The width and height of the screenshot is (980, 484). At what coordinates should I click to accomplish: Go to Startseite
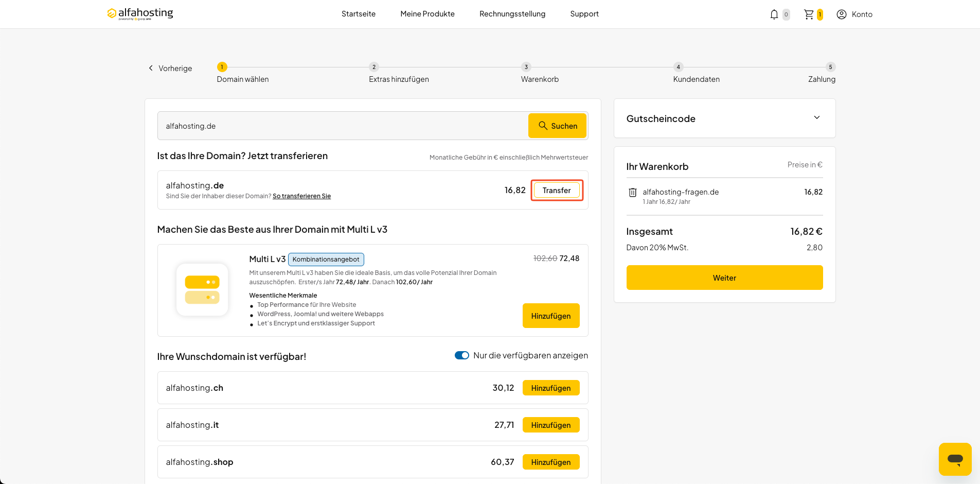(359, 14)
